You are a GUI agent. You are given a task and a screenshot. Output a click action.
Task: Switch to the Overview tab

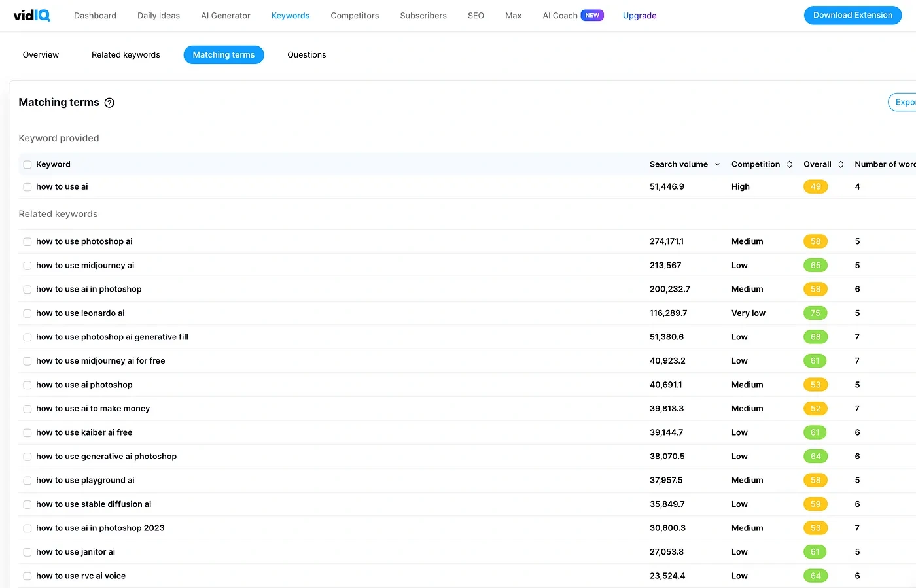[41, 55]
